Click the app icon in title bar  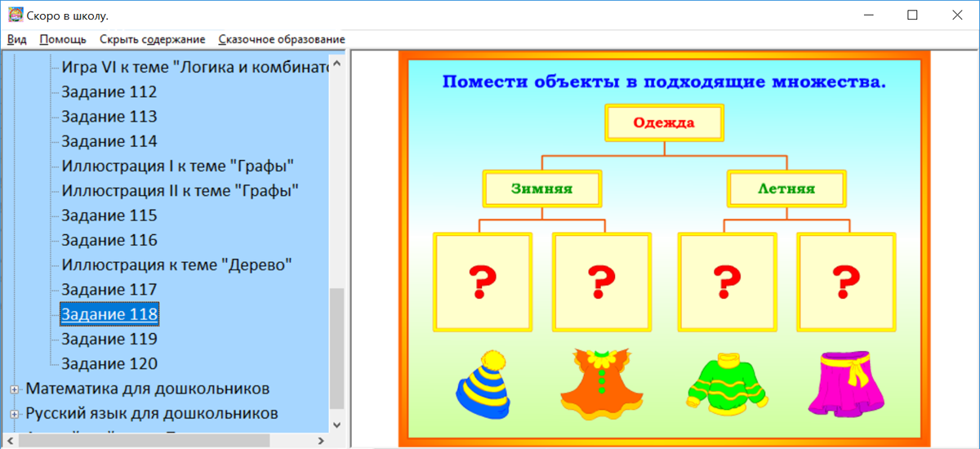(x=15, y=15)
